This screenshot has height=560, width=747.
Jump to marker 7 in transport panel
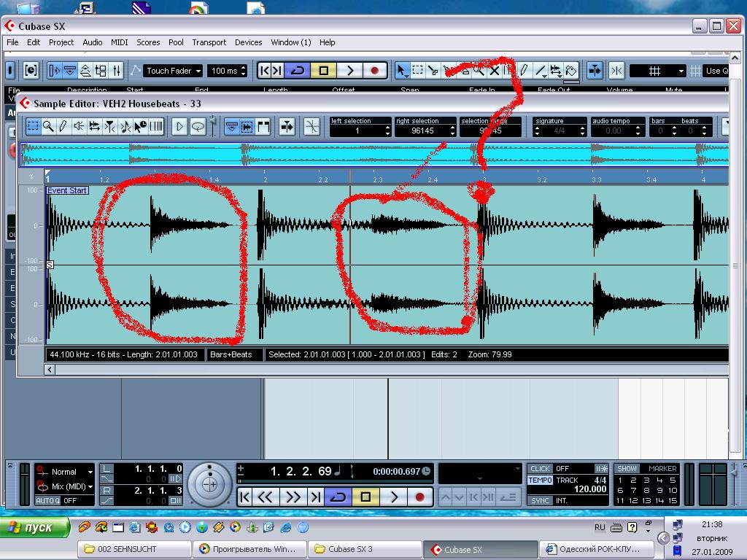click(633, 490)
